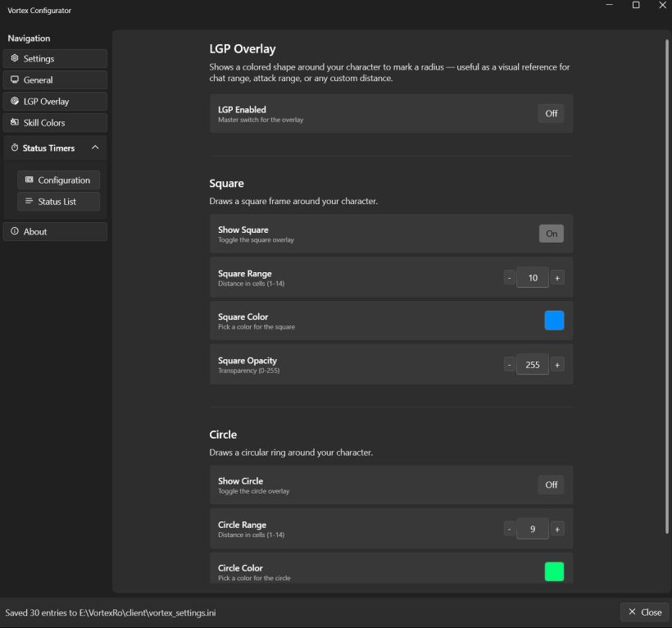Open the Configuration sub-item

(x=59, y=180)
